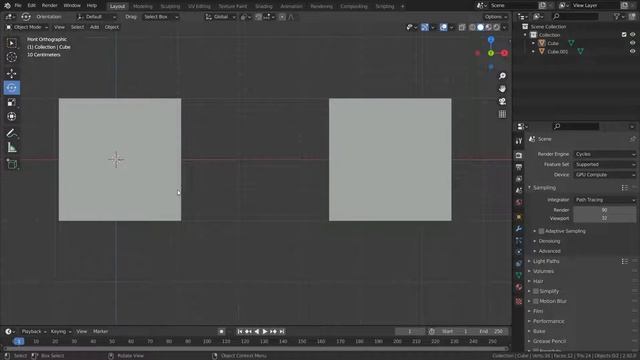Image resolution: width=640 pixels, height=360 pixels.
Task: Switch to Wireframe viewport shading
Action: click(x=472, y=27)
